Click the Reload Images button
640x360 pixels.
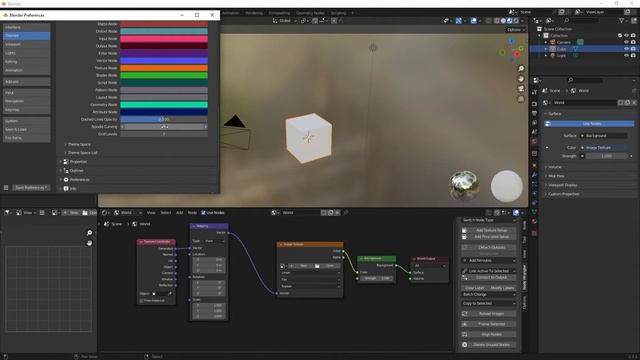tap(488, 314)
